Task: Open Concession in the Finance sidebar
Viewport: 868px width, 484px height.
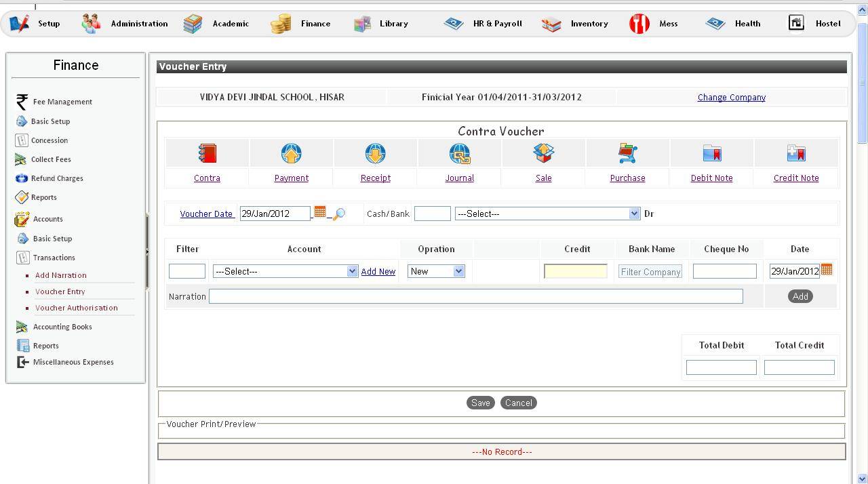Action: (x=50, y=140)
